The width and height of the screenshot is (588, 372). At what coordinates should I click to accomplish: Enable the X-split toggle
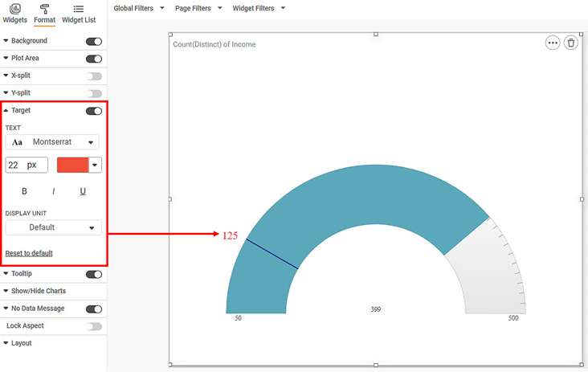tap(94, 76)
